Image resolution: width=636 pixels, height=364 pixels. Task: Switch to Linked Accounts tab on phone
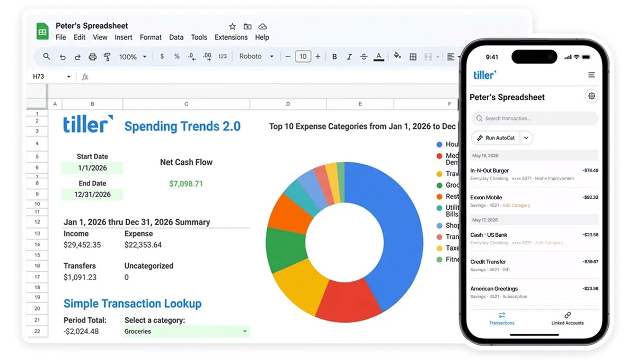567,318
